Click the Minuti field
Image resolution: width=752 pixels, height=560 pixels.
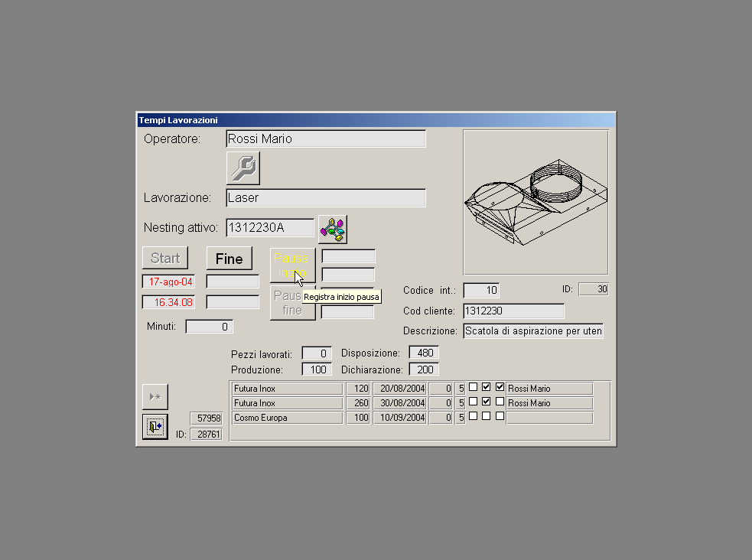209,327
